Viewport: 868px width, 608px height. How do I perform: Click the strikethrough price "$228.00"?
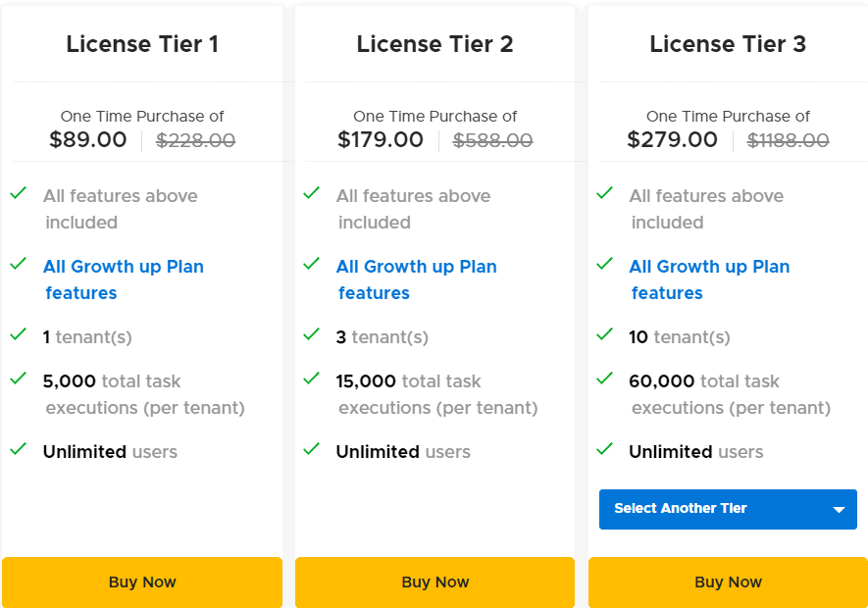click(x=195, y=140)
